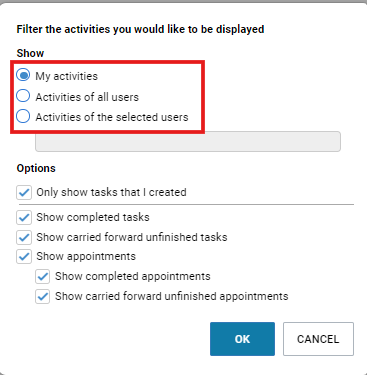This screenshot has width=367, height=375.
Task: Uncheck Only show tasks that I created
Action: click(x=24, y=192)
